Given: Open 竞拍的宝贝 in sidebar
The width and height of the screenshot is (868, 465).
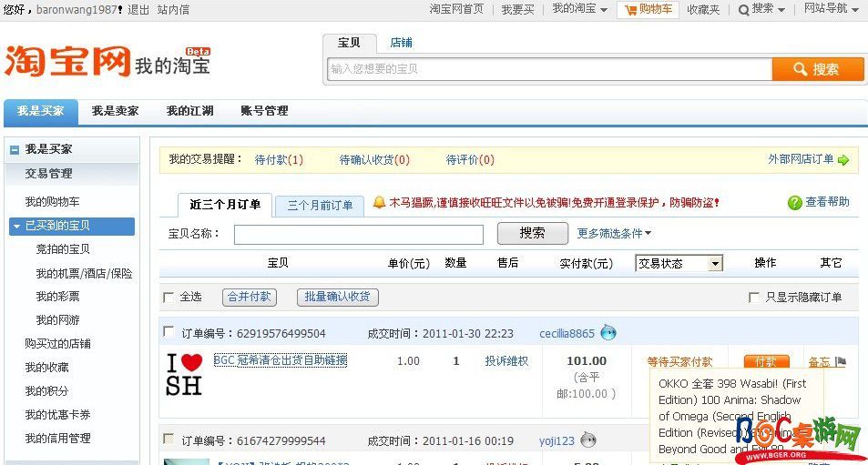Looking at the screenshot, I should click(63, 249).
